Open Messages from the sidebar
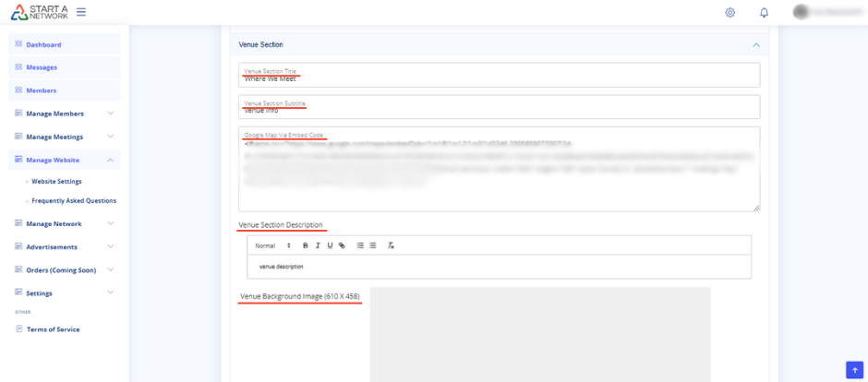This screenshot has height=382, width=868. coord(42,67)
